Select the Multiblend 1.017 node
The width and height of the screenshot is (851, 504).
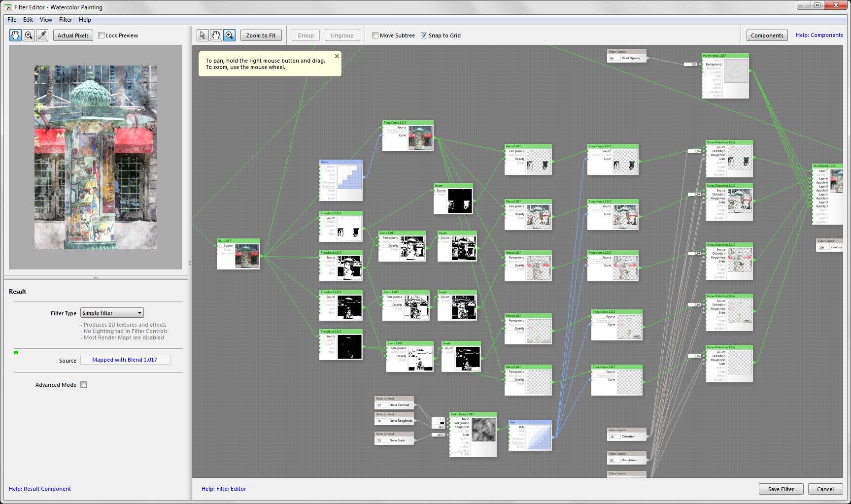click(828, 194)
